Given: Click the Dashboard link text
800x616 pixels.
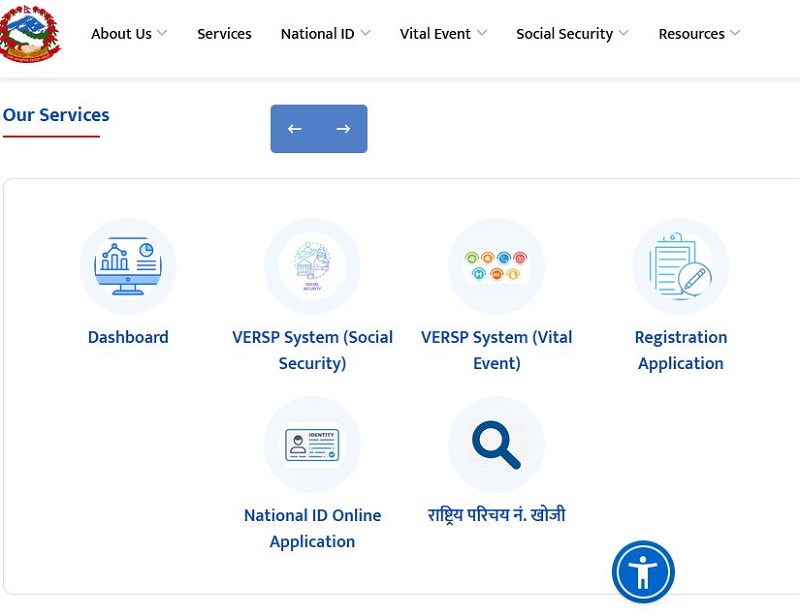Looking at the screenshot, I should coord(128,337).
